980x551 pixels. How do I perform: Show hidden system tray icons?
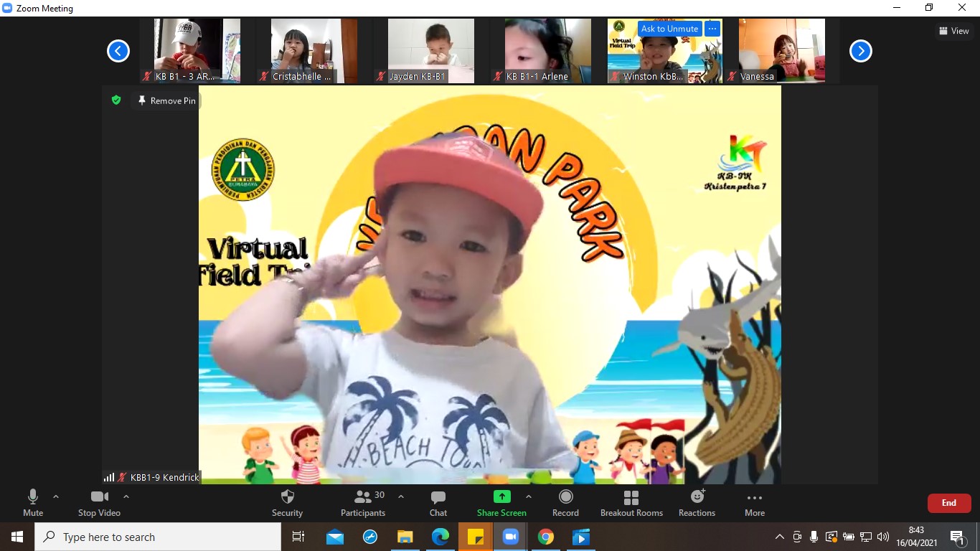click(x=780, y=537)
